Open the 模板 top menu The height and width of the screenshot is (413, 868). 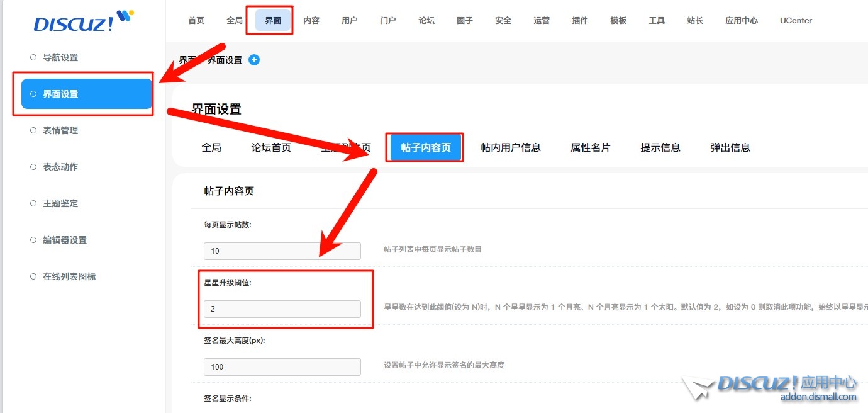(x=618, y=20)
